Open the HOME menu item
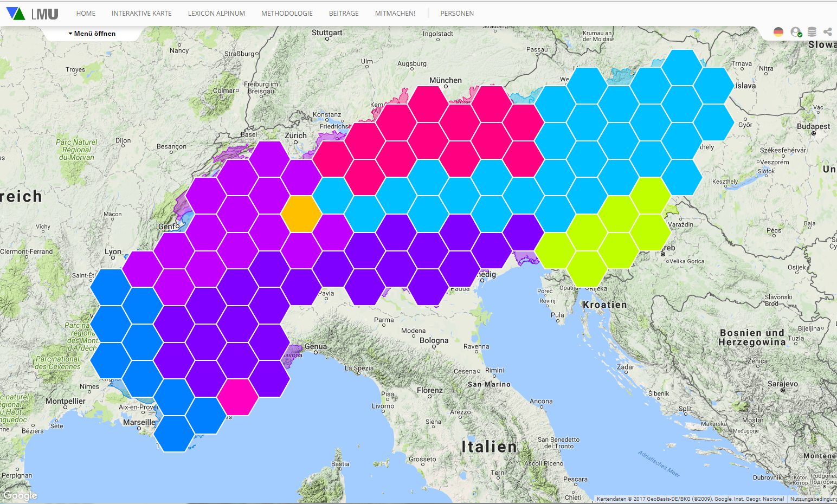The width and height of the screenshot is (837, 504). [86, 14]
